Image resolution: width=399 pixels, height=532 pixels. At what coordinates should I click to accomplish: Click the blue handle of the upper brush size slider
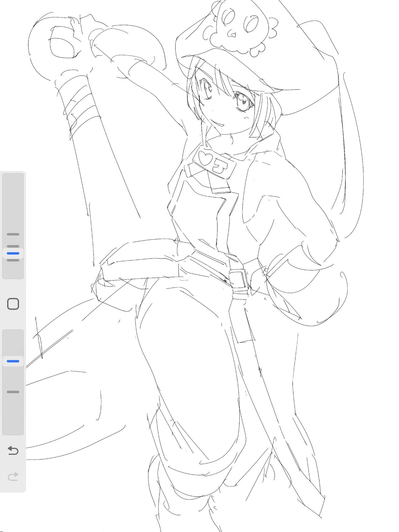tap(13, 253)
